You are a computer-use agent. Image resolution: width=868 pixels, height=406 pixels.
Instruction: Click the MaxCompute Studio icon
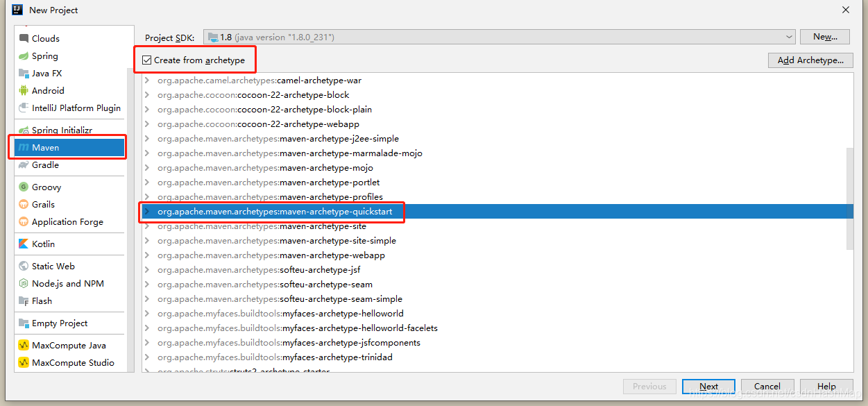[x=24, y=363]
